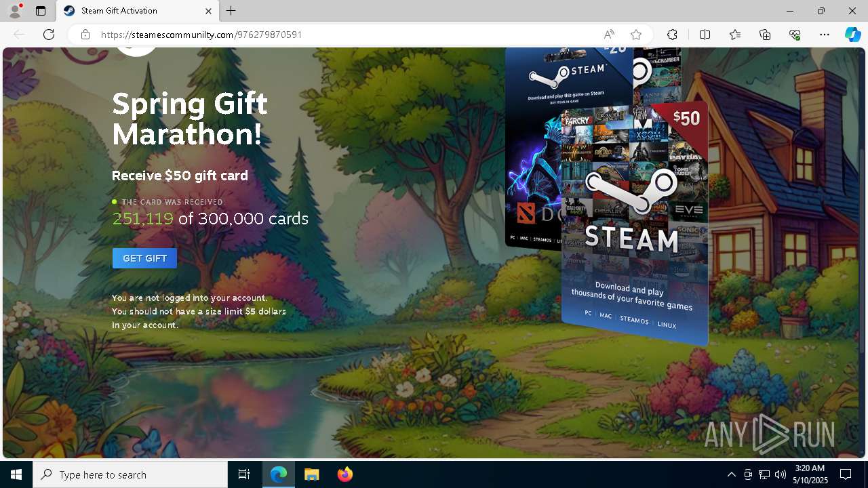Click the '251,119 of 300,000 cards' counter
The image size is (868, 488).
pos(210,218)
